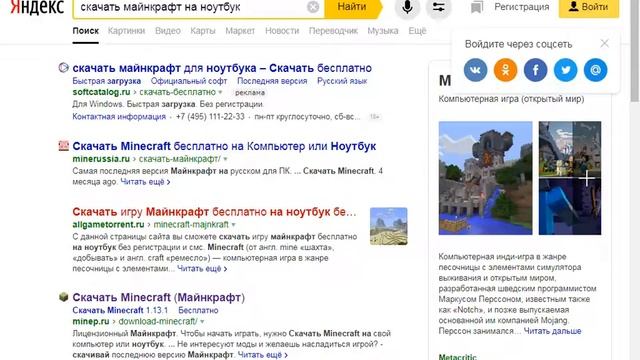Click softcatalog.ru green URL

click(101, 92)
